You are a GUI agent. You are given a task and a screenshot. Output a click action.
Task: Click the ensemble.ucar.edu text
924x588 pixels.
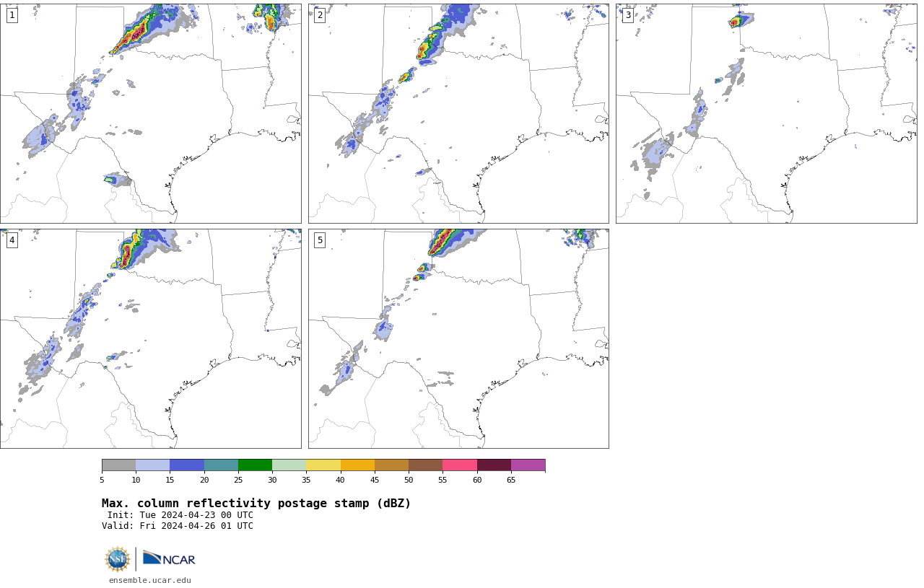(150, 580)
